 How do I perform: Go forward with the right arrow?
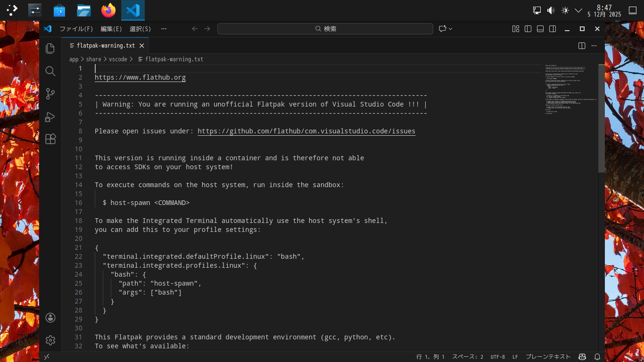207,29
